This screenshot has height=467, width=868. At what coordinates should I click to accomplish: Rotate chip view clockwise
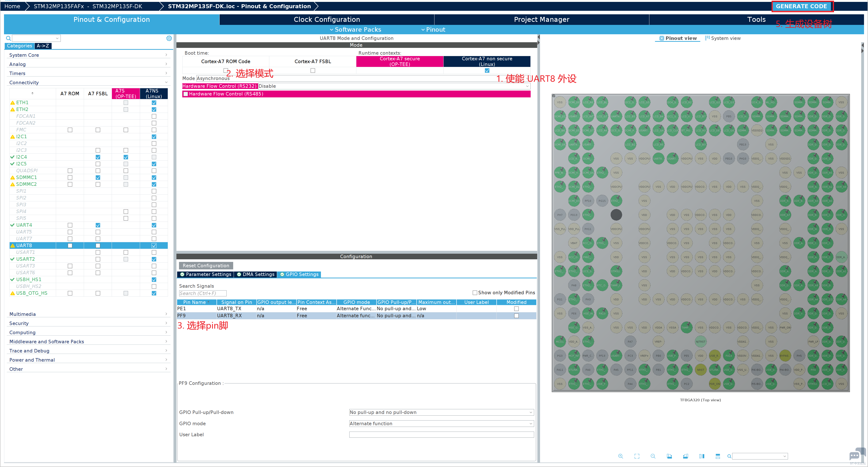point(669,456)
